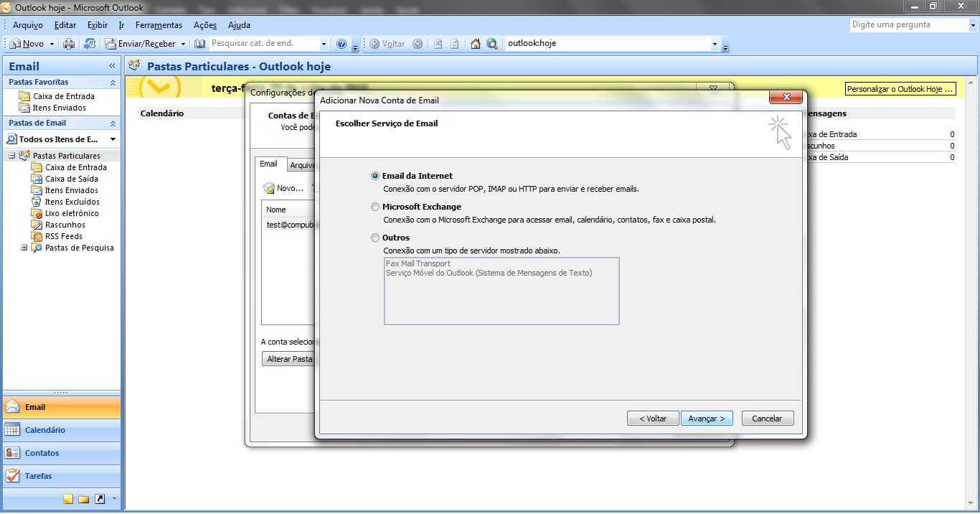
Task: Open Enviar/Receber dropdown arrow
Action: click(183, 44)
